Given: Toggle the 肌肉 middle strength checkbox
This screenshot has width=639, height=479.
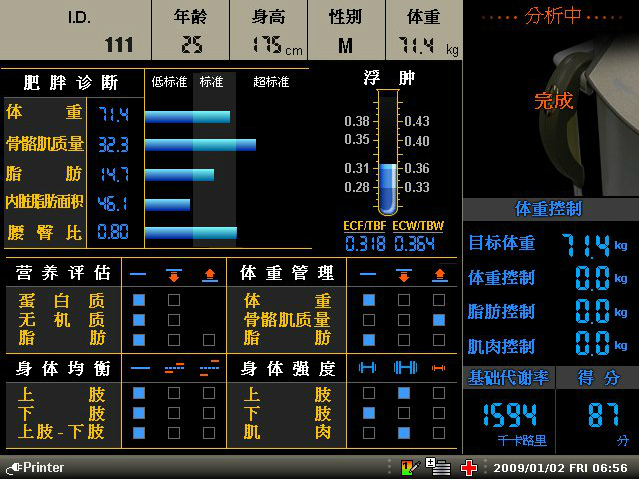Looking at the screenshot, I should (403, 433).
